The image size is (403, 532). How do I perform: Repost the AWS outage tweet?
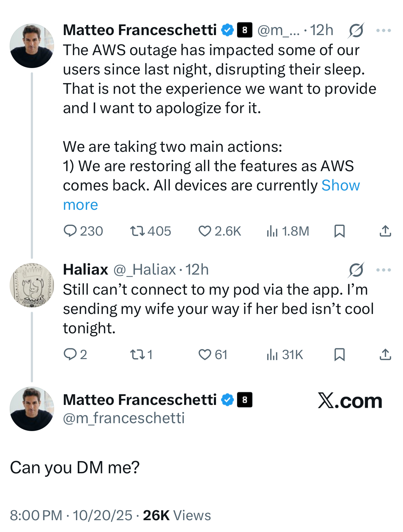click(x=137, y=231)
